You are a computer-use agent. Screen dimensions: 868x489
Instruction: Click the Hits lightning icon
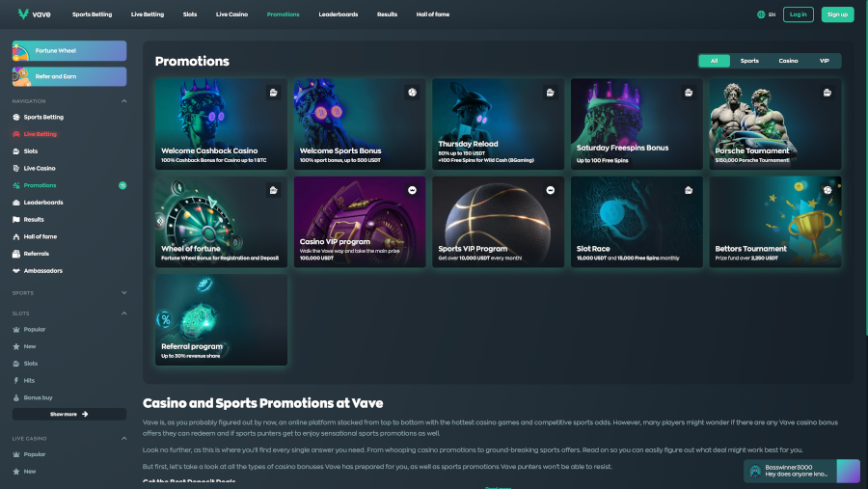point(16,380)
